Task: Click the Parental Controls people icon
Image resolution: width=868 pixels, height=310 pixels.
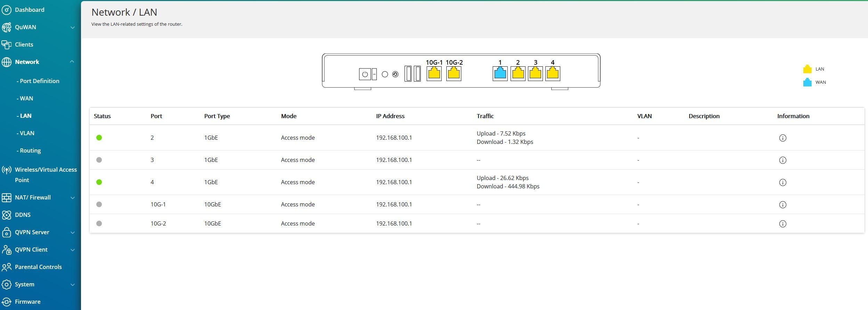Action: tap(6, 267)
